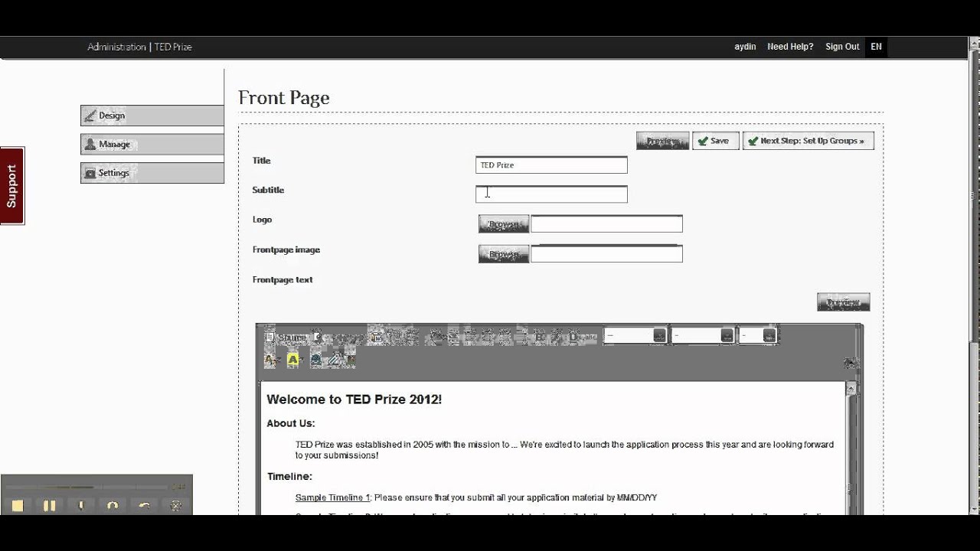This screenshot has height=551, width=980.
Task: Focus the Title input field
Action: (551, 165)
